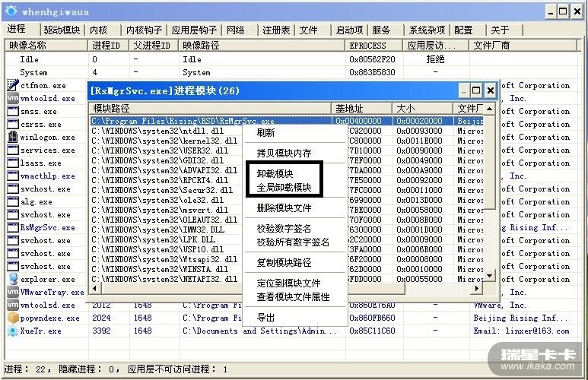Sort by 映像名称 column header
Screen dimensions: 588x380
[46, 46]
